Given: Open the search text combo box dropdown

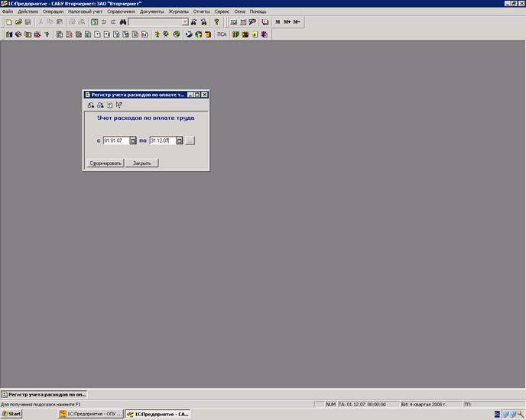Looking at the screenshot, I should click(x=185, y=22).
